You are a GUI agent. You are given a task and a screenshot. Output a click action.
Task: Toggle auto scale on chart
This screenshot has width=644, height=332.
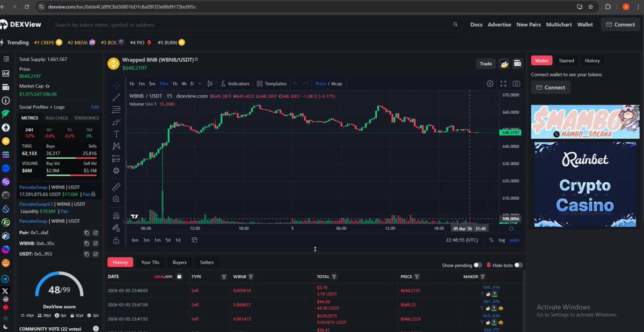[515, 240]
